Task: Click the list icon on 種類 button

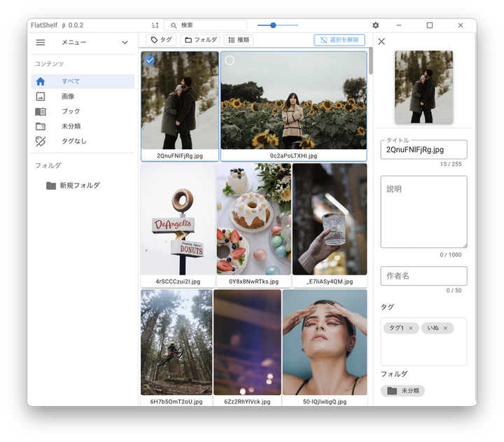Action: 232,40
